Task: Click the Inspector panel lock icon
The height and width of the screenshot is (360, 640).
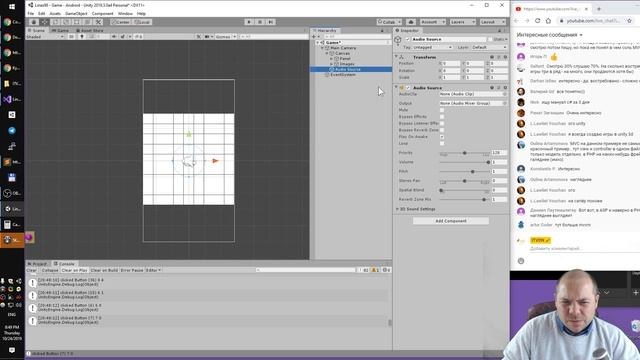Action: pyautogui.click(x=499, y=31)
